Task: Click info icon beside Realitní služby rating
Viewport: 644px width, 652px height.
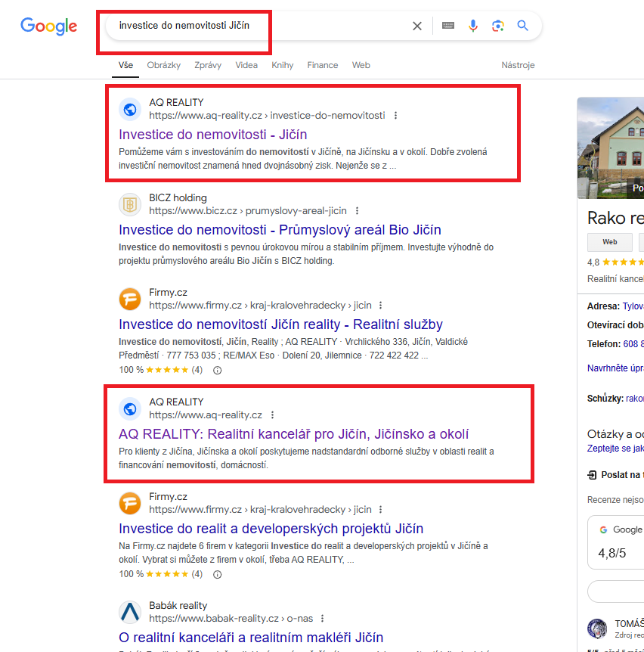Action: tap(217, 370)
